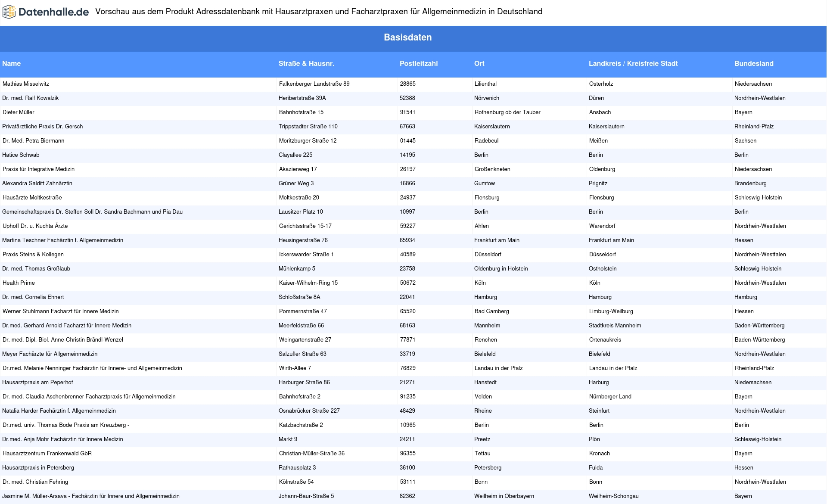Click the Ort column header
This screenshot has height=504, width=827.
coord(479,63)
